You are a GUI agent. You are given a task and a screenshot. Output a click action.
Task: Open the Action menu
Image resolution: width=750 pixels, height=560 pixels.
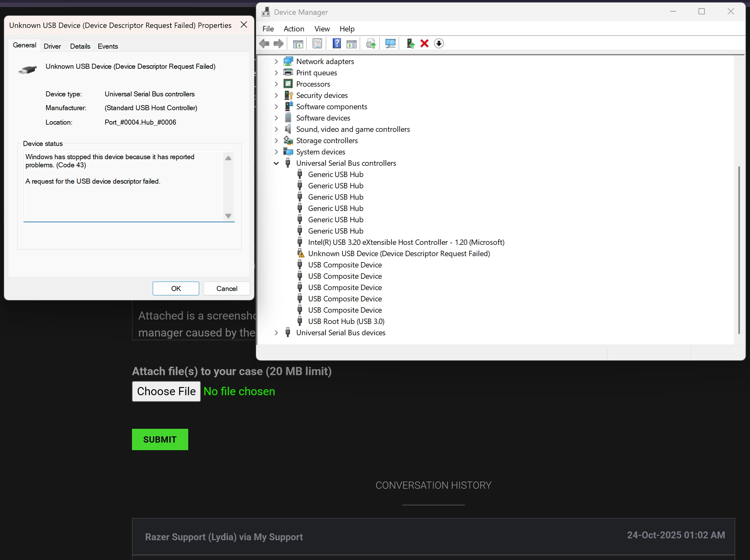point(294,29)
